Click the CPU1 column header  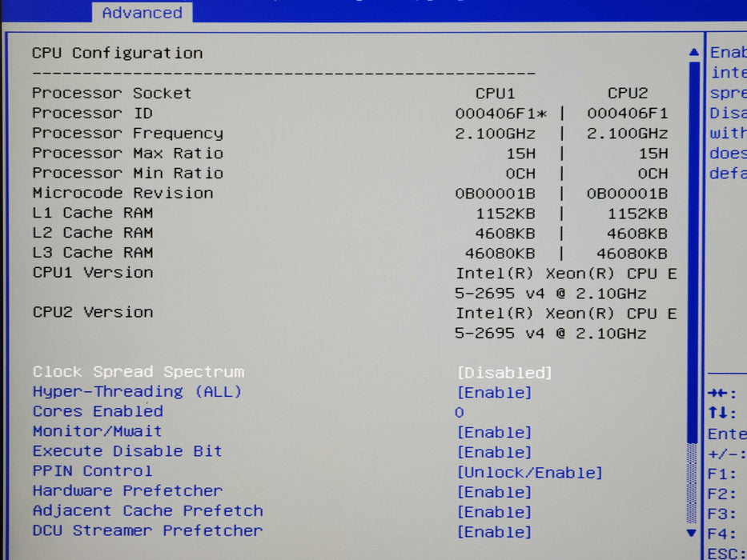[495, 94]
